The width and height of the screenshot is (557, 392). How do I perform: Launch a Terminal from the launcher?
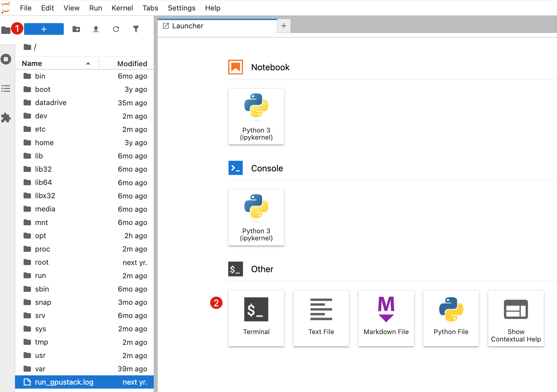click(x=256, y=318)
